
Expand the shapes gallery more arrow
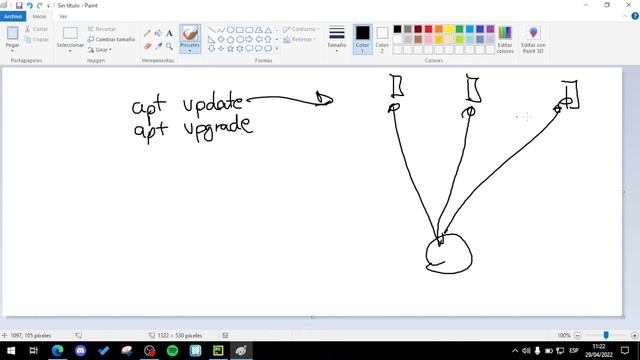[277, 49]
